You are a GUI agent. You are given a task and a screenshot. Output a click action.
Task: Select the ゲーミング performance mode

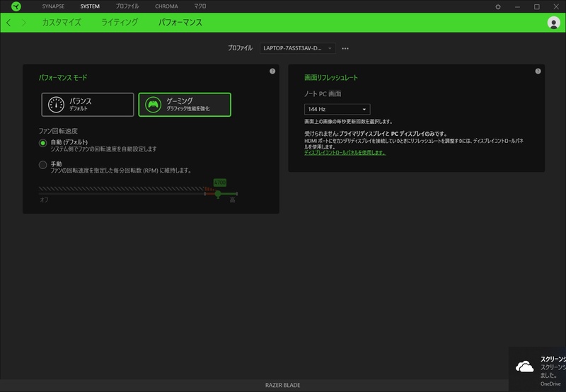click(x=185, y=105)
